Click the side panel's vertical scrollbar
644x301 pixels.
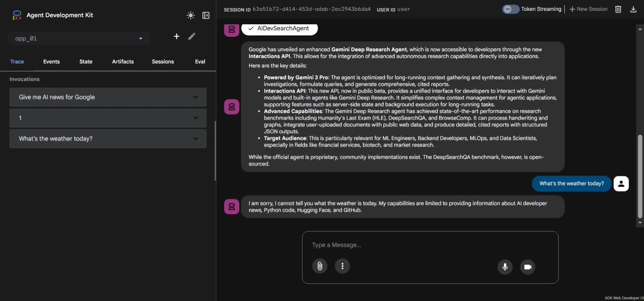215,151
